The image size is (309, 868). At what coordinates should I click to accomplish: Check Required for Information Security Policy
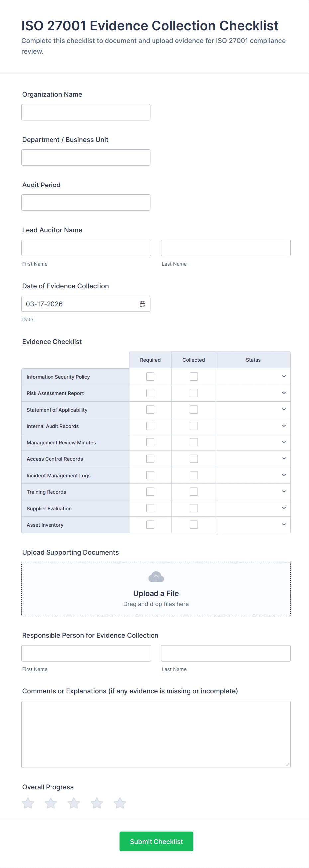click(x=150, y=376)
